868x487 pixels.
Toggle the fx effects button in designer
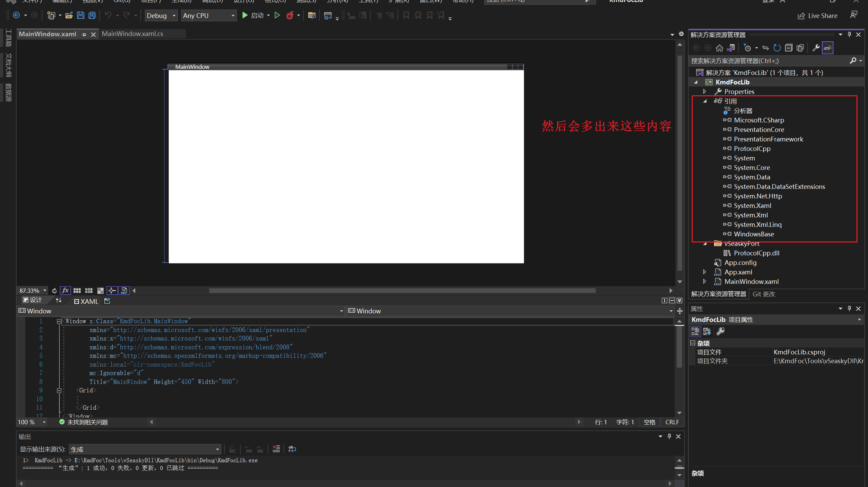coord(65,291)
